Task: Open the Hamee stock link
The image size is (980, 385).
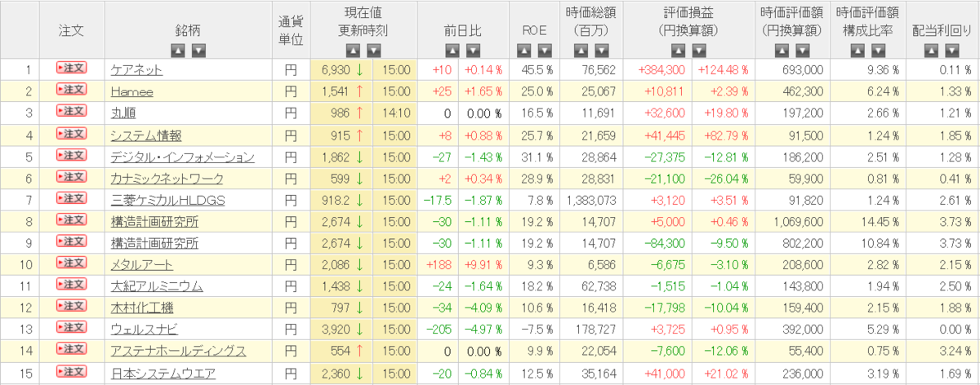Action: tap(131, 91)
